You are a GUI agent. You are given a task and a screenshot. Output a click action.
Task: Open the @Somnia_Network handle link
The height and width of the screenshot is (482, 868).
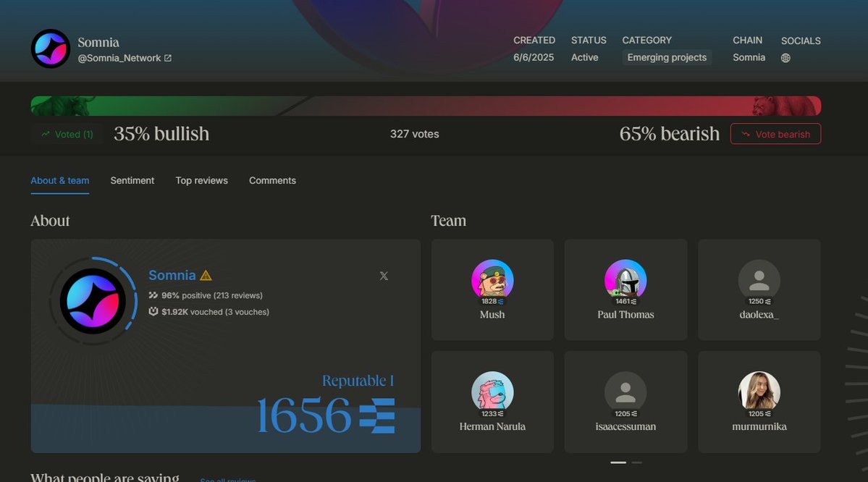point(119,58)
